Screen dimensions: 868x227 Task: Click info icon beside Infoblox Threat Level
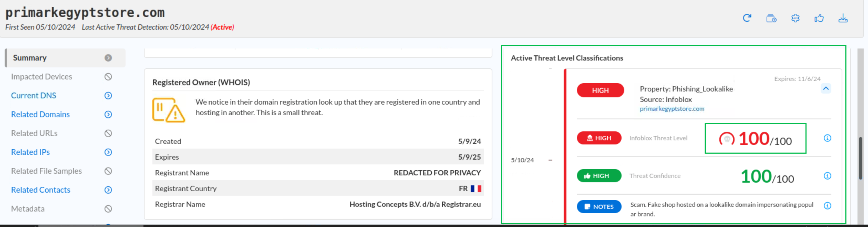[x=827, y=138]
